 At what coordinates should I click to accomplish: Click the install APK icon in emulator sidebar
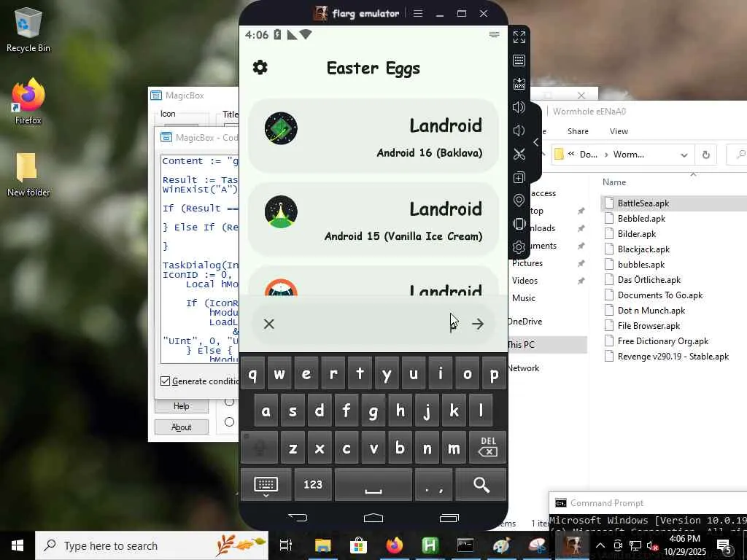tap(519, 84)
